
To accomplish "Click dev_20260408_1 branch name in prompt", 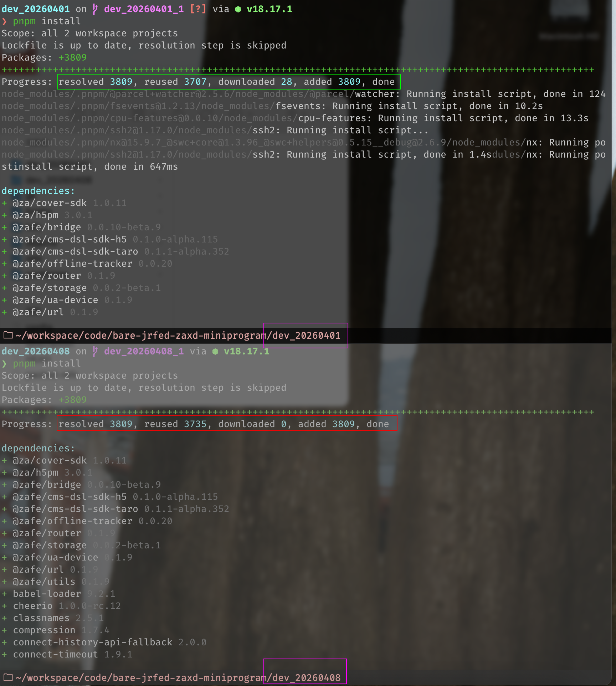I will point(144,352).
